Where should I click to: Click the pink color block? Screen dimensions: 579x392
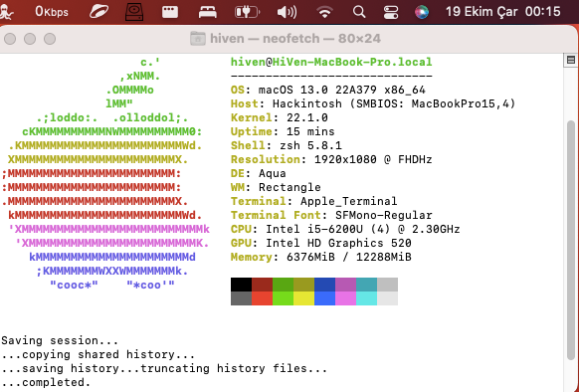(x=345, y=298)
